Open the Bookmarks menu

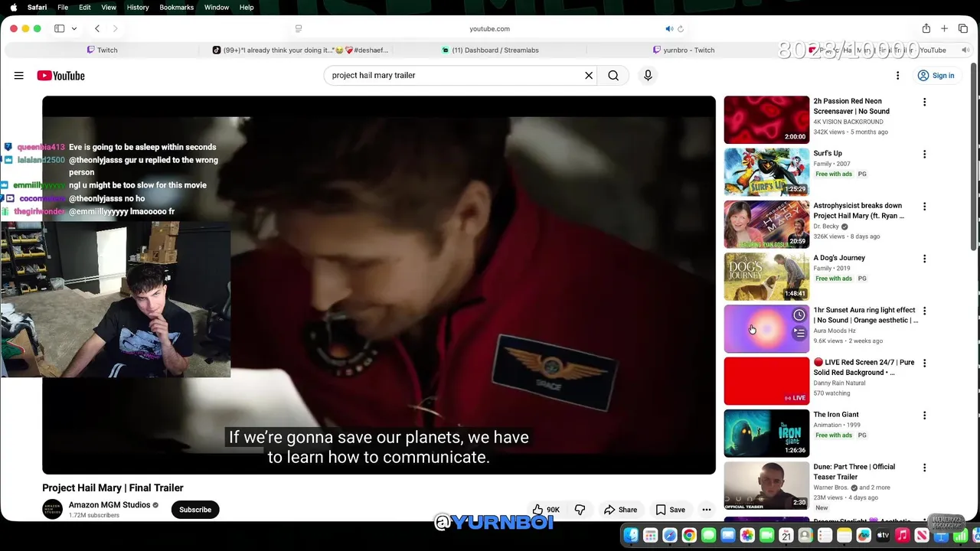(176, 7)
